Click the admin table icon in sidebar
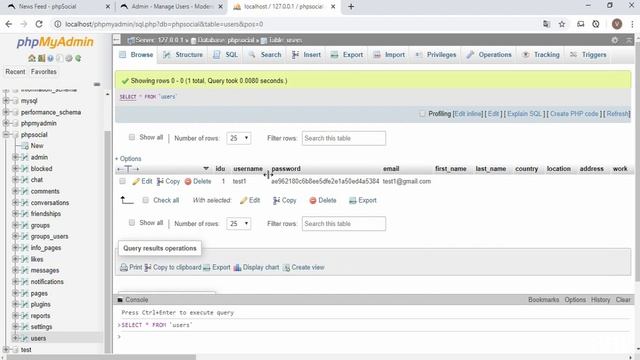This screenshot has height=360, width=640. [x=25, y=157]
